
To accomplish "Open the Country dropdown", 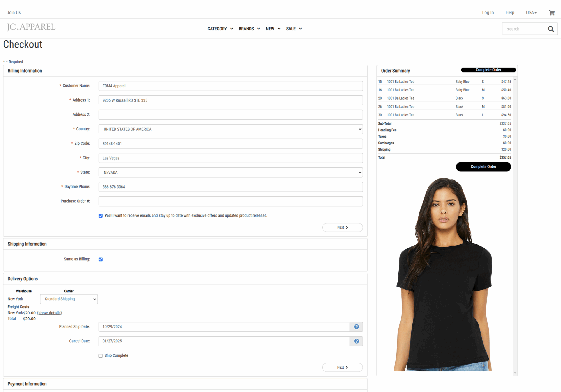I will click(x=231, y=129).
